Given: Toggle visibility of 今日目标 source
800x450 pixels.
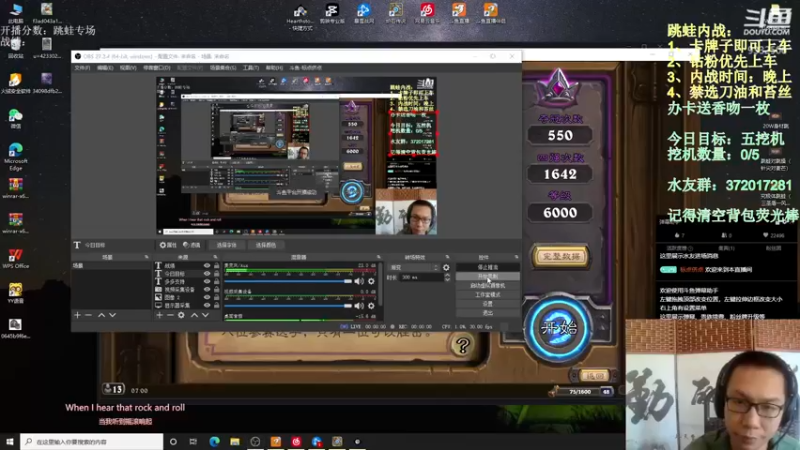Looking at the screenshot, I should tap(207, 273).
